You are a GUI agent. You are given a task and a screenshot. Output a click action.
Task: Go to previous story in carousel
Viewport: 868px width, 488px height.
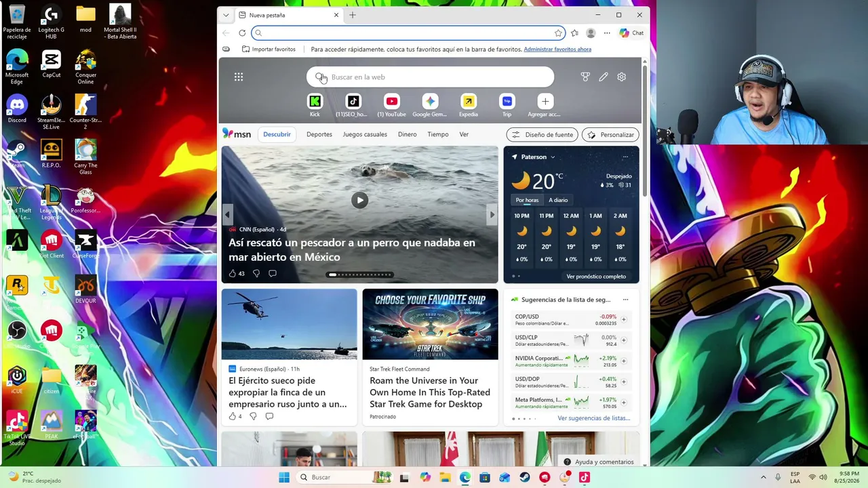pos(227,215)
